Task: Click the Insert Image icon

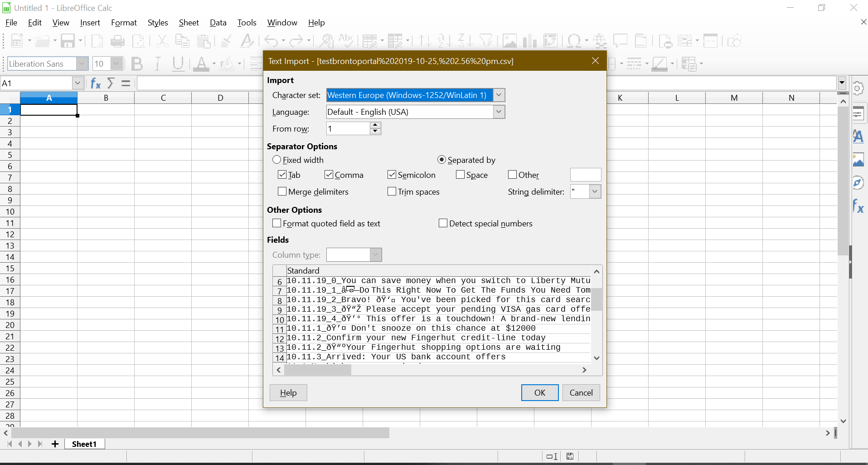Action: click(x=509, y=41)
